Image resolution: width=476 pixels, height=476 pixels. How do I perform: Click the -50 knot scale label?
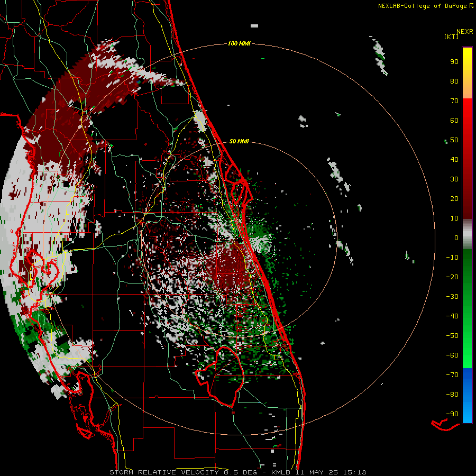[x=452, y=336]
